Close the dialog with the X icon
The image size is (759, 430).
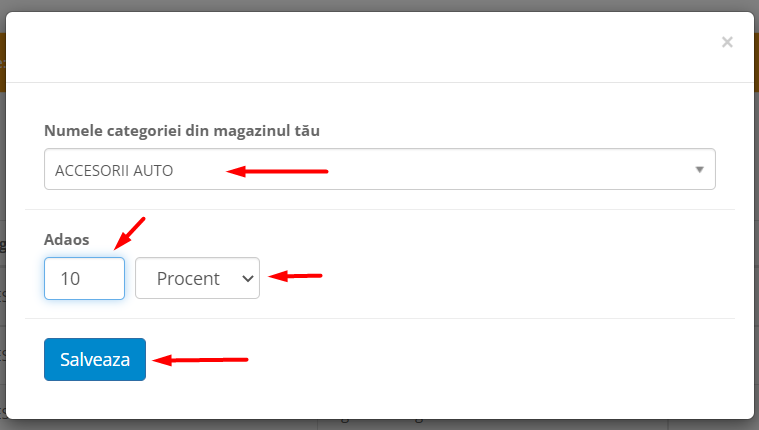pyautogui.click(x=727, y=42)
